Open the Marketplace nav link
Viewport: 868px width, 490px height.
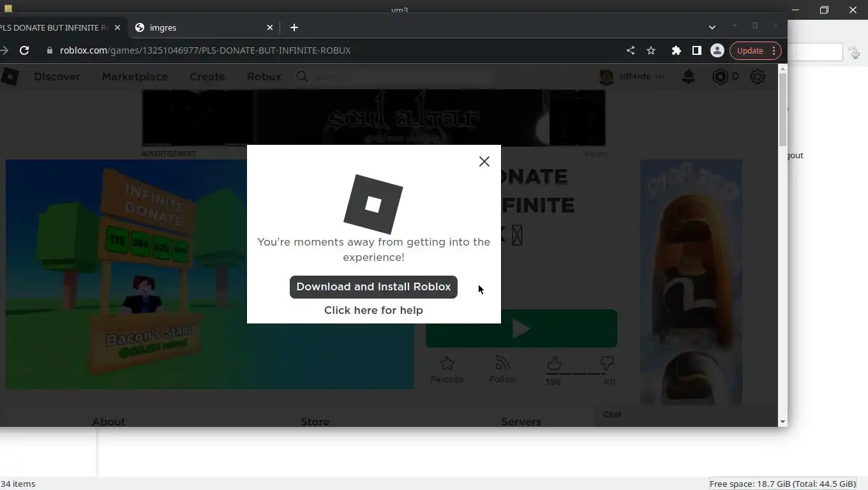135,77
